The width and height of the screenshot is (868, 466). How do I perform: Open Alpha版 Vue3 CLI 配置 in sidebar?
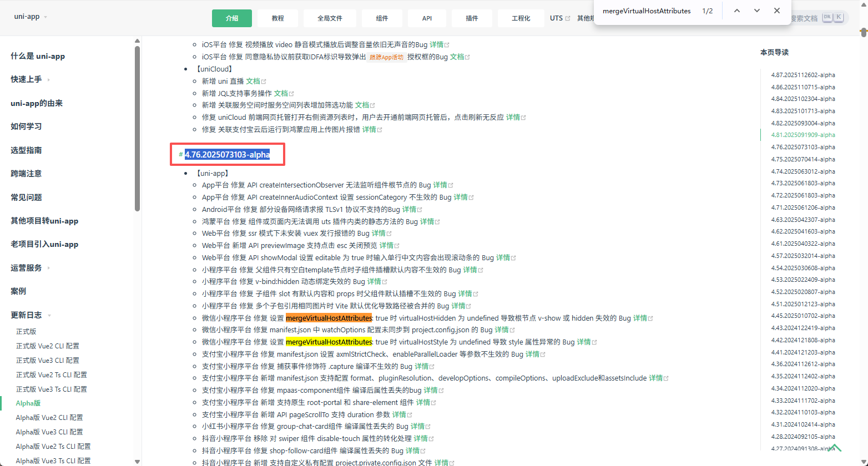(x=49, y=432)
